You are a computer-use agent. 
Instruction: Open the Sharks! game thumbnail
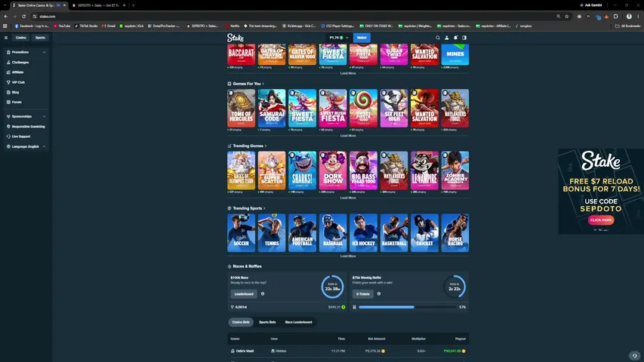click(x=302, y=170)
